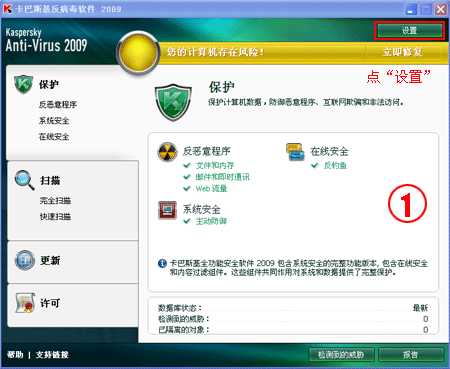Click the large green shield icon beside the 保护 heading
450x369 pixels.
click(x=173, y=102)
